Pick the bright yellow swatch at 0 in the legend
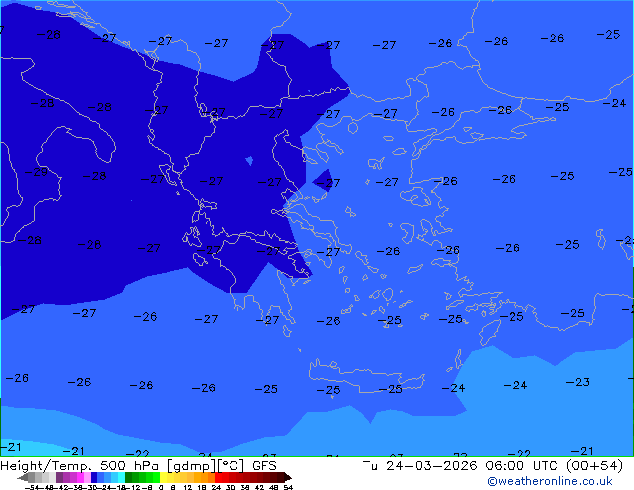The image size is (634, 490). [163, 477]
